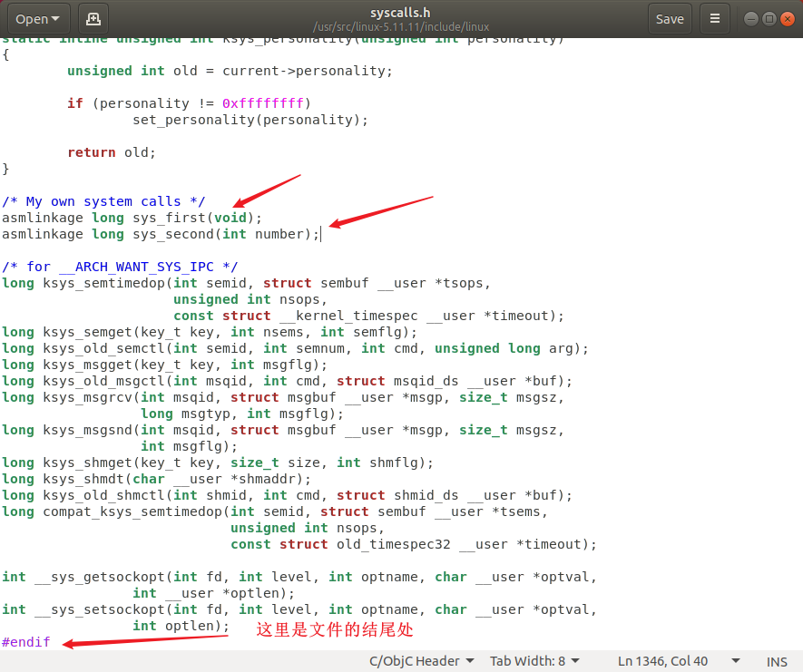Click the 'const struct old_timespec32' parameter line
The height and width of the screenshot is (672, 803).
(414, 544)
